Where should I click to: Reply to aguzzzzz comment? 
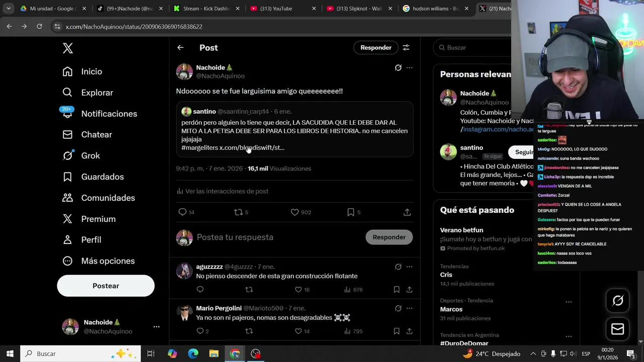(200, 290)
